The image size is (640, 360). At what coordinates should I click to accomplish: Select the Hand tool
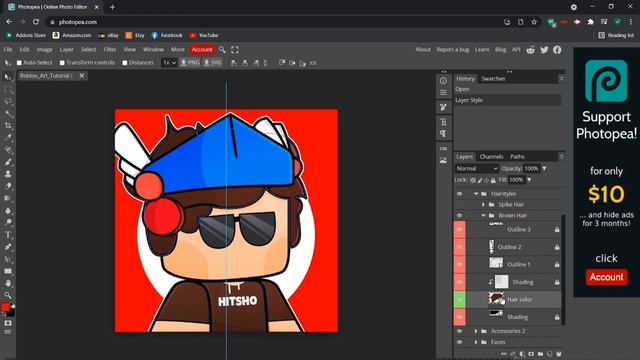pyautogui.click(x=8, y=283)
